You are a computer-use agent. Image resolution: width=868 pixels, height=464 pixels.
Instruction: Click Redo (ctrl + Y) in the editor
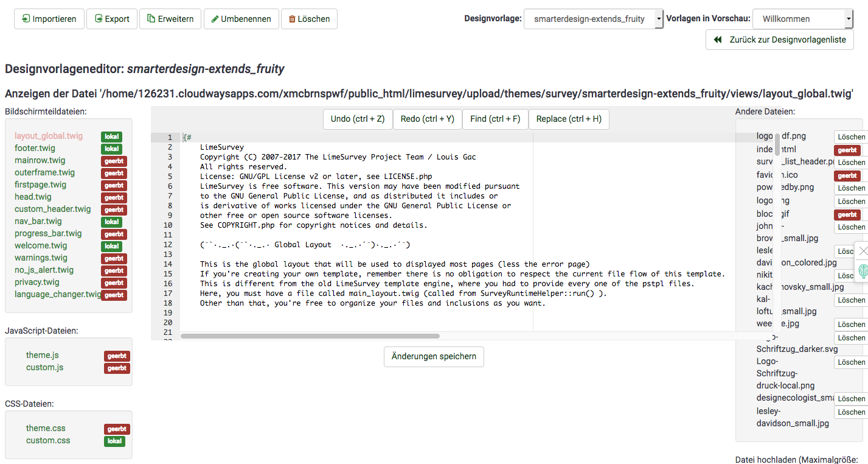(428, 119)
